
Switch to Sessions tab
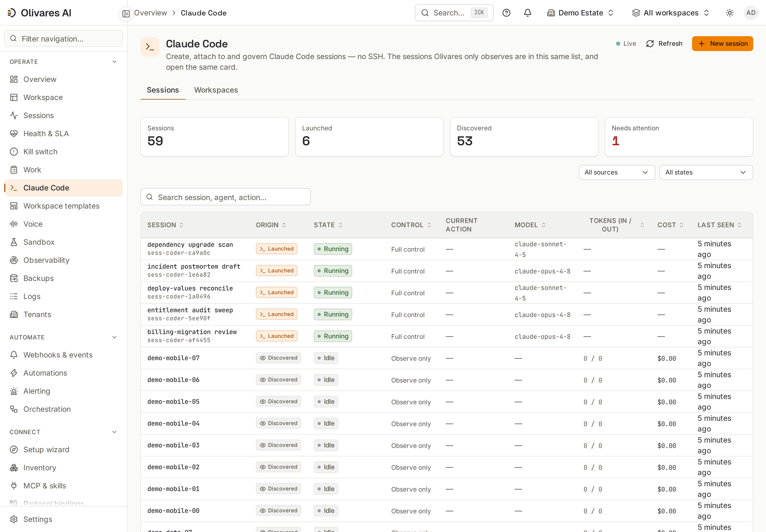point(163,90)
